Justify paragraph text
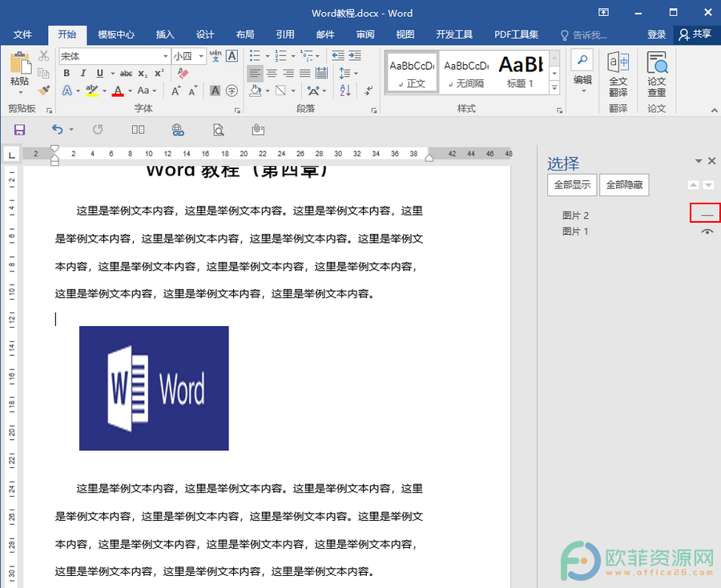Screen dimensions: 721x588 305,73
